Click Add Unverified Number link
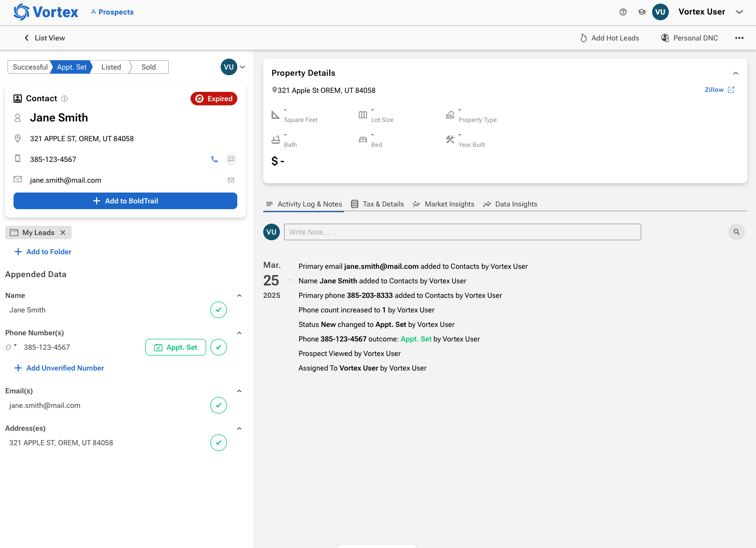Screen dimensions: 756x548 59,368
